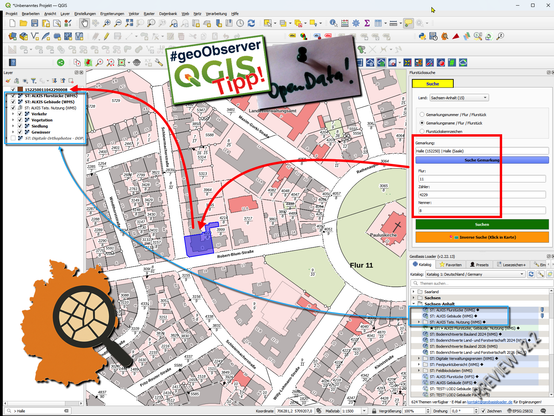This screenshot has height=416, width=554.
Task: Open the Land dropdown showing Sachsen-Anhalt
Action: pos(459,98)
